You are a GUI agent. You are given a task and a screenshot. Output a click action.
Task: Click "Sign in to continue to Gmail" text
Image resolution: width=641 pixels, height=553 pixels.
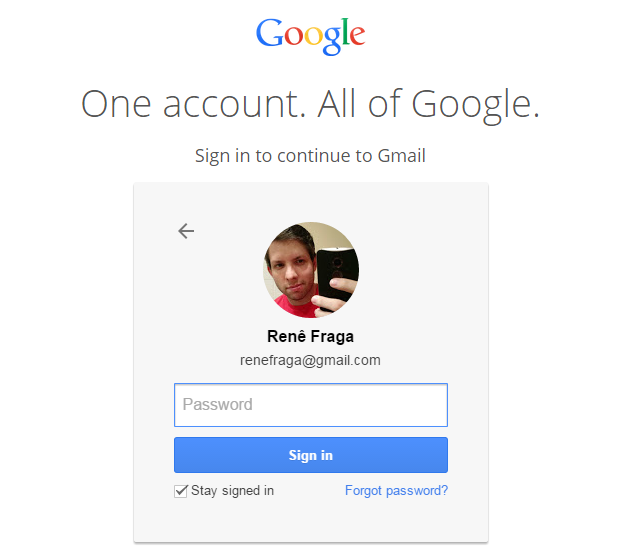[x=310, y=156]
